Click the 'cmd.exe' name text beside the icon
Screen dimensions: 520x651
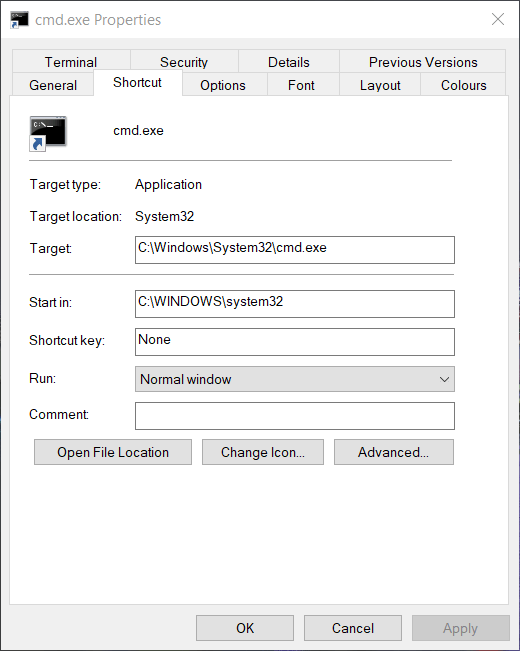[x=138, y=130]
